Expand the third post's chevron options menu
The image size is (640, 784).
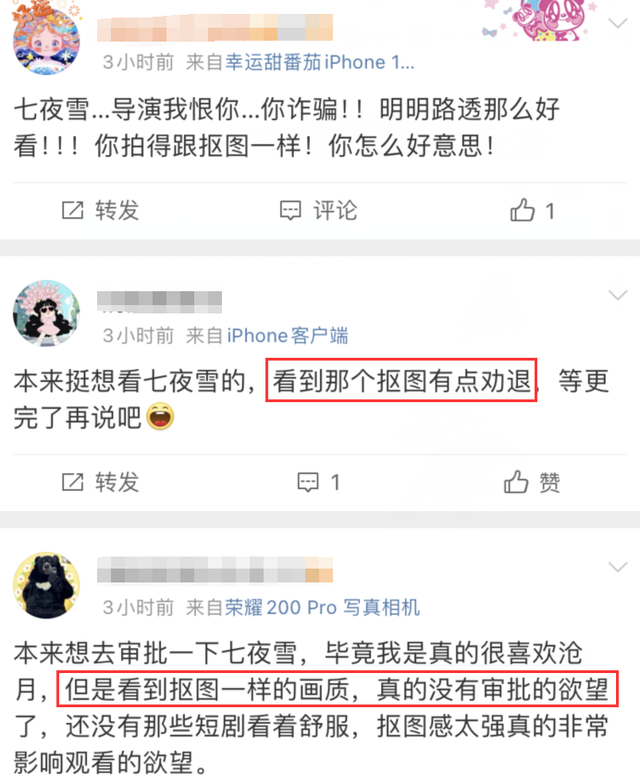[618, 568]
